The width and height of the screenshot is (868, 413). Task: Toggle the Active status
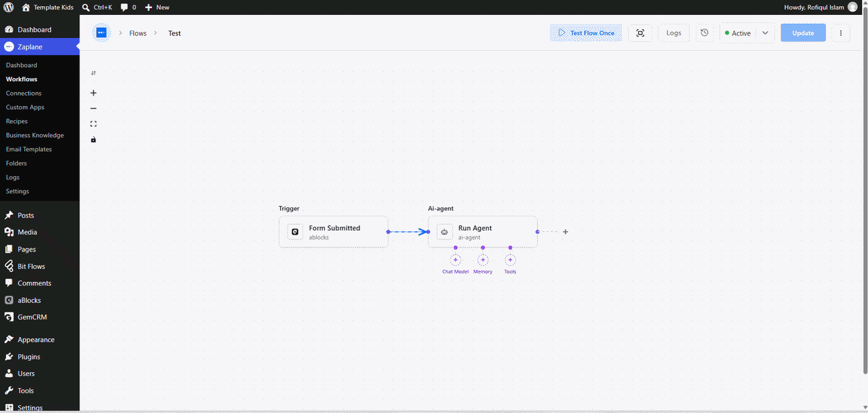pos(738,33)
